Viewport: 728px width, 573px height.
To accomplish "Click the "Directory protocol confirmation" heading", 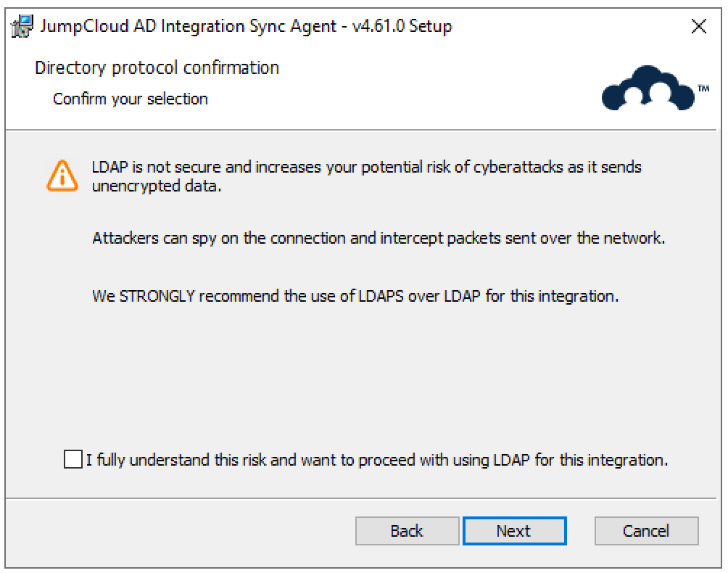I will click(x=157, y=68).
